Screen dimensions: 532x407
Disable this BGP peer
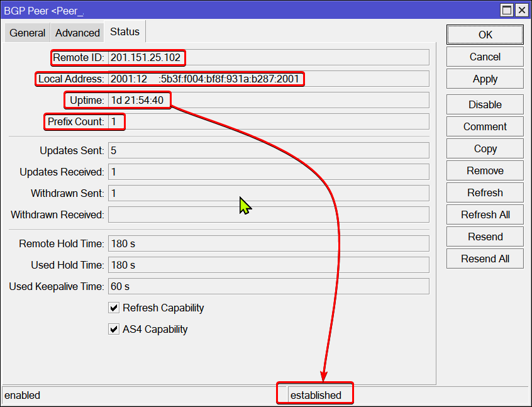point(485,104)
